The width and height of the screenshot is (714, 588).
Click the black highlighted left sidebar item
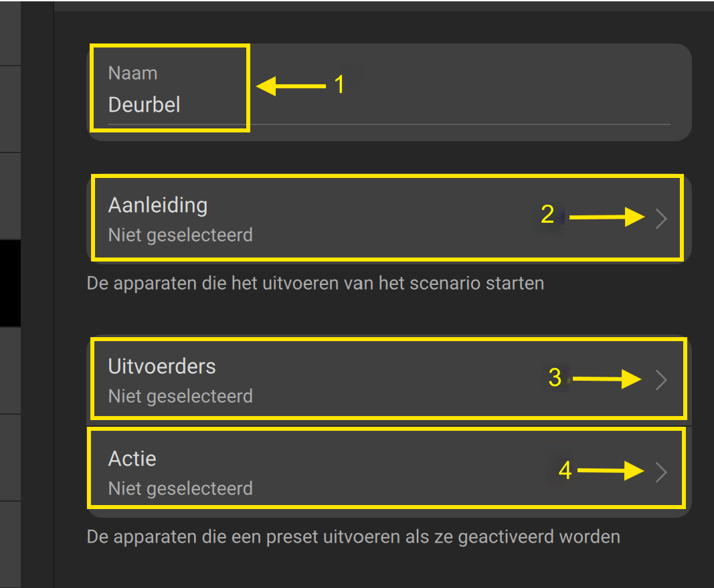tap(10, 283)
